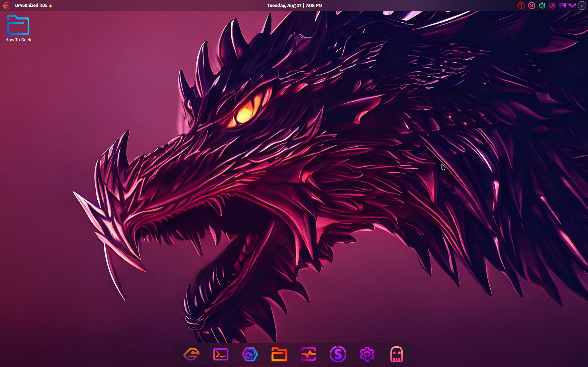This screenshot has width=588, height=367.
Task: Toggle the red close button indicator
Action: pos(531,5)
